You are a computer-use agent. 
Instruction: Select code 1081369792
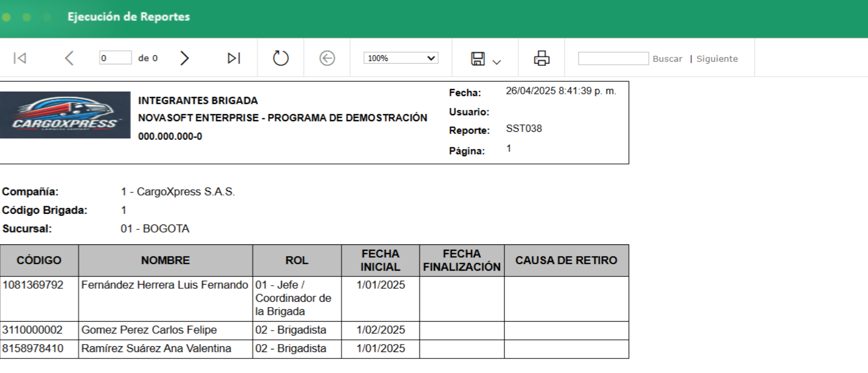click(x=33, y=285)
